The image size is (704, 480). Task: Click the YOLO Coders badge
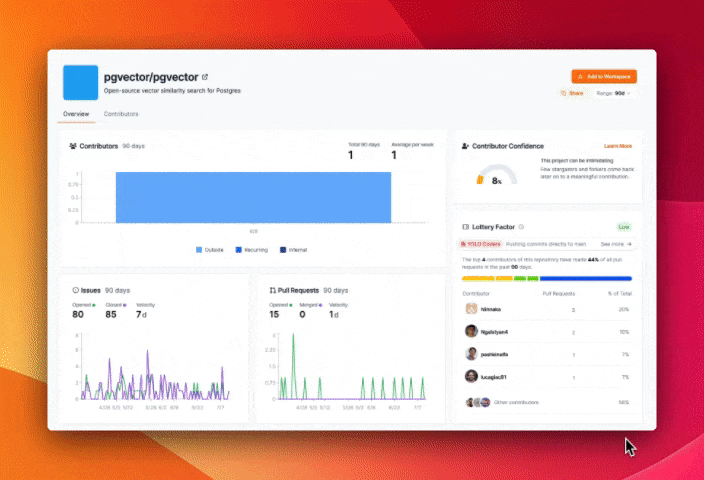pyautogui.click(x=480, y=244)
